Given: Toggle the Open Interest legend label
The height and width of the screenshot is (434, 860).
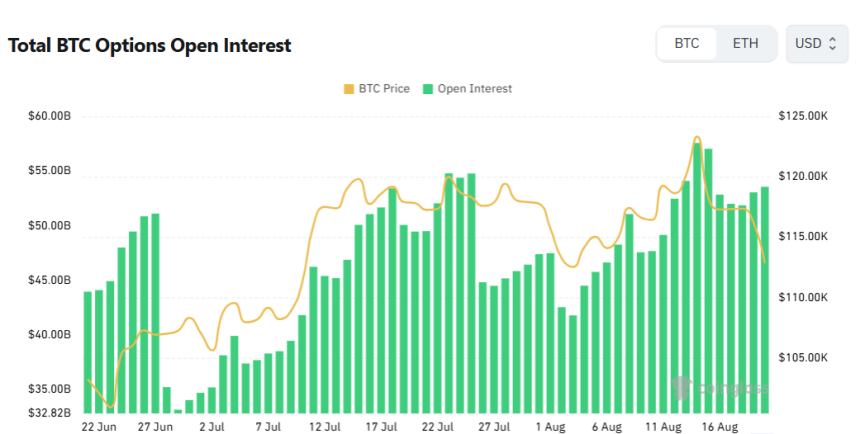Looking at the screenshot, I should (x=474, y=89).
